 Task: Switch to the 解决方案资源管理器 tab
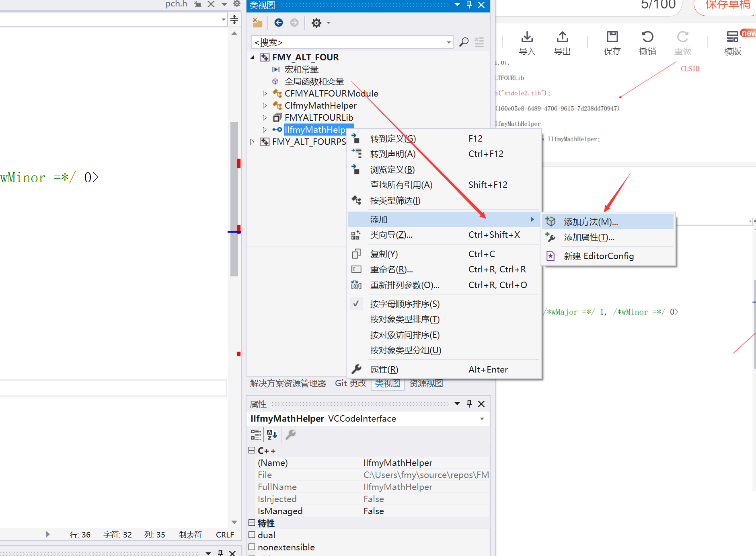click(288, 383)
